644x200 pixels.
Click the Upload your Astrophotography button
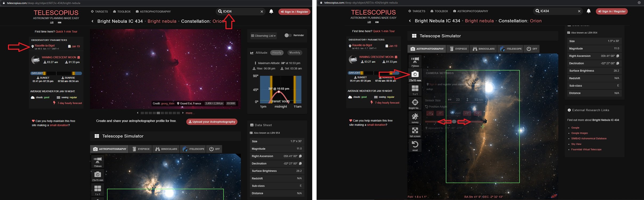(212, 122)
